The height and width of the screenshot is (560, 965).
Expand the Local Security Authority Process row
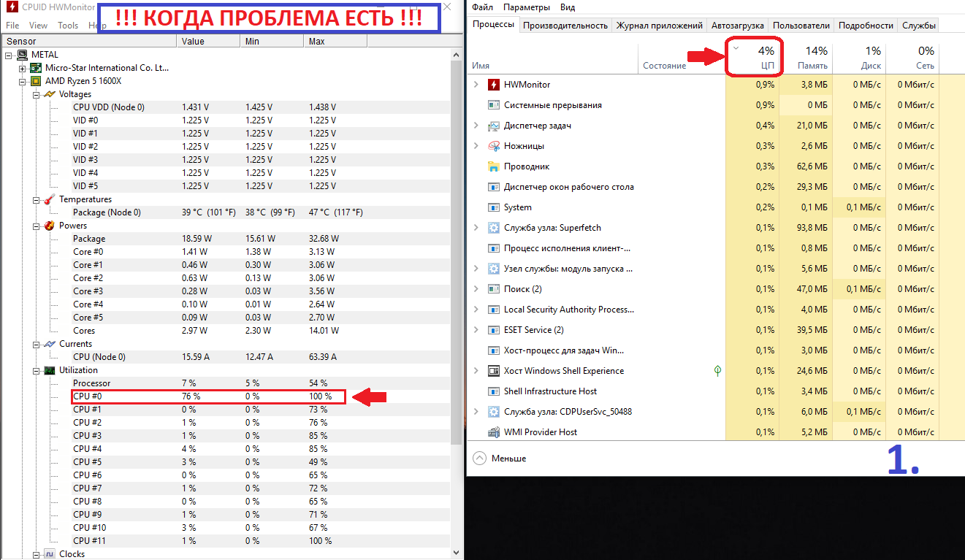pyautogui.click(x=476, y=310)
